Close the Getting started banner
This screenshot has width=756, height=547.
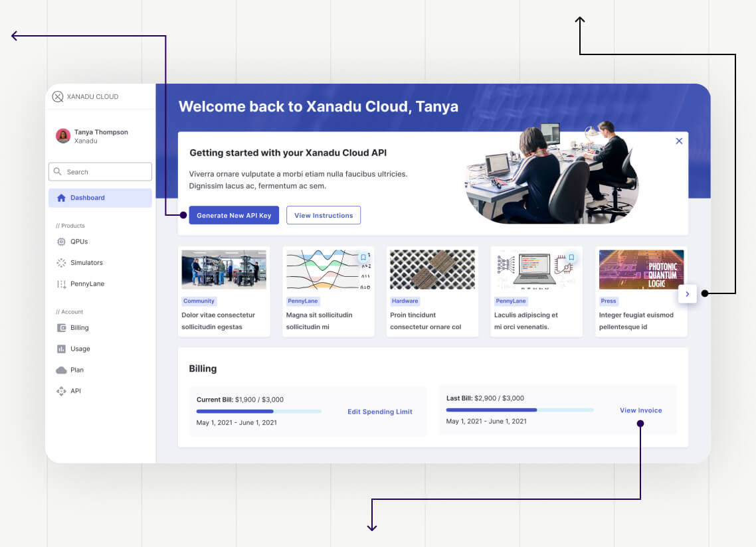pyautogui.click(x=679, y=141)
